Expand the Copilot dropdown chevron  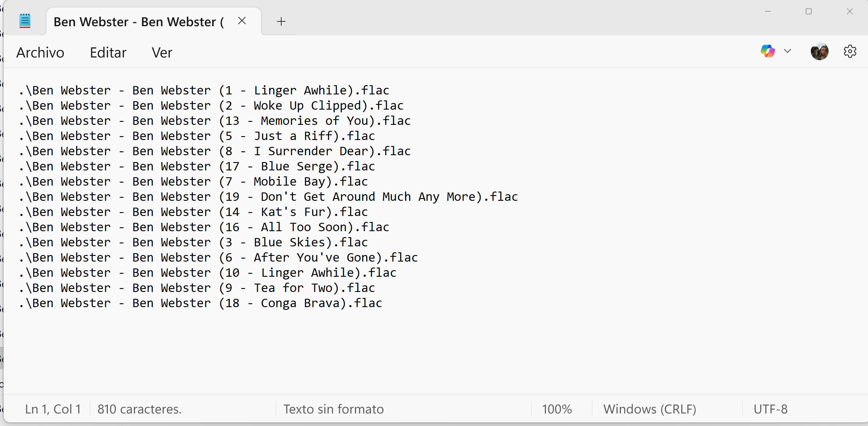coord(787,51)
